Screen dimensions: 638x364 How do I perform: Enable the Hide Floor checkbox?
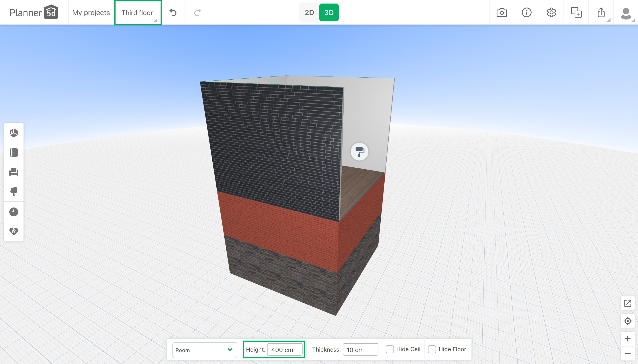point(432,349)
